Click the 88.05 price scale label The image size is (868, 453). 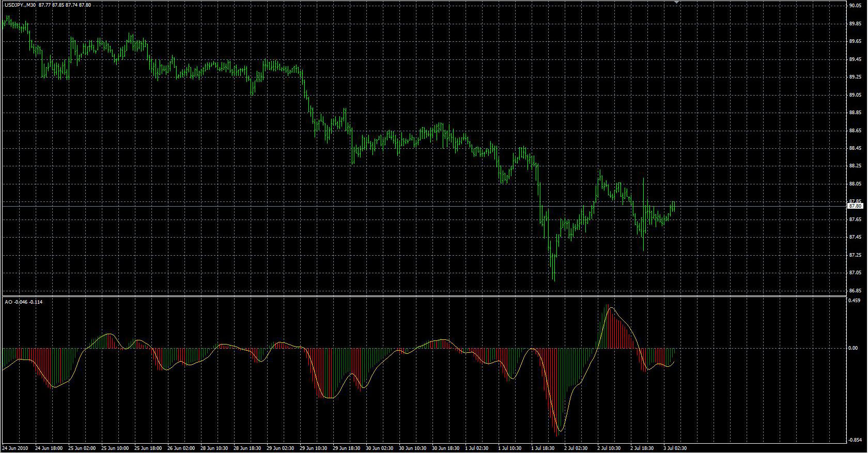(855, 184)
